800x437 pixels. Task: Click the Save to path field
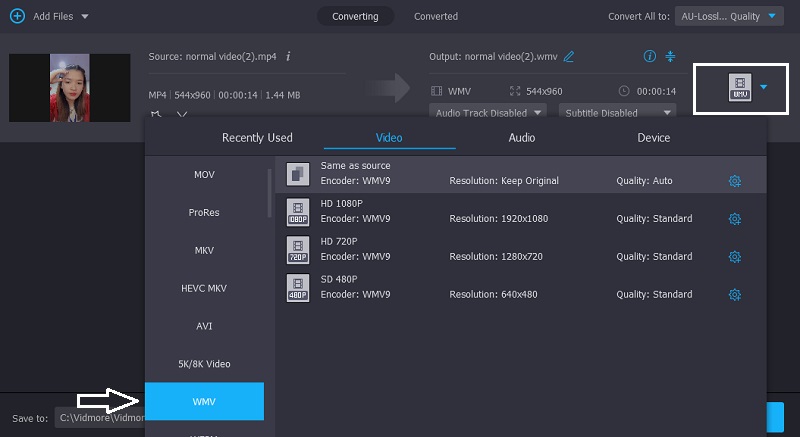click(100, 418)
